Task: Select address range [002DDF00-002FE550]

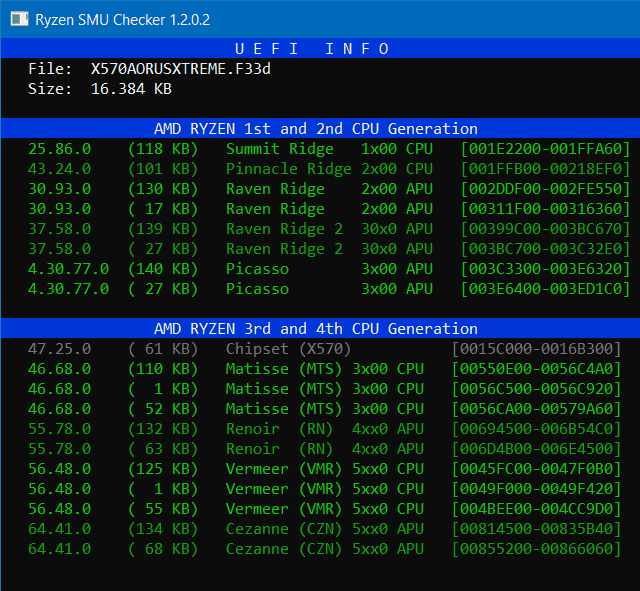Action: tap(545, 189)
